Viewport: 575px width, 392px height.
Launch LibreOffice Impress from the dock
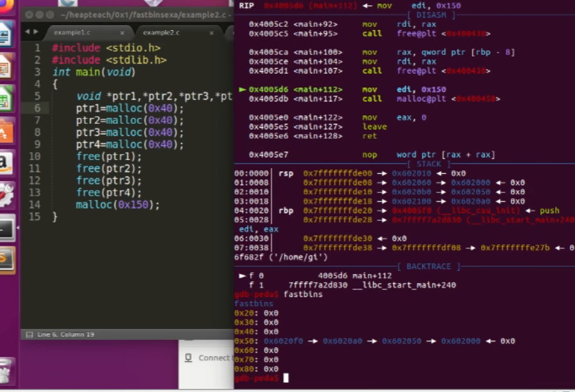click(6, 65)
